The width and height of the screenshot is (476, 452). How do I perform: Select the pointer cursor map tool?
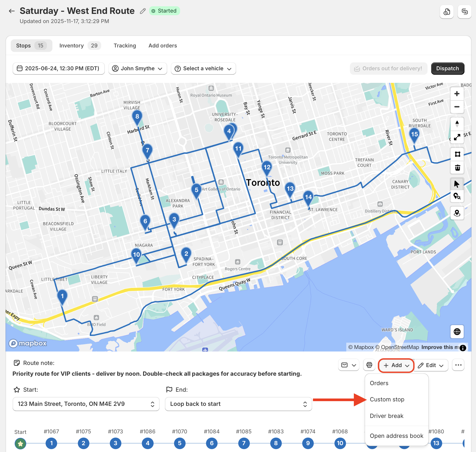457,184
